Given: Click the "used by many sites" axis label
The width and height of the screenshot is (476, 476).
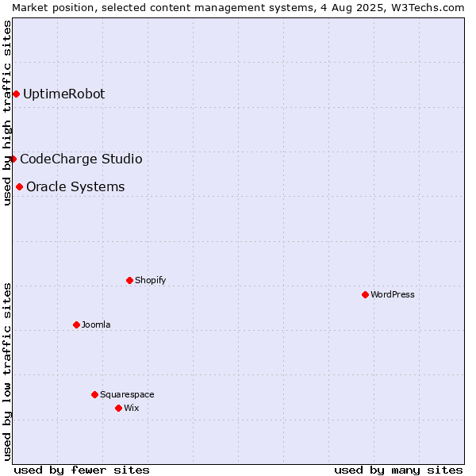Looking at the screenshot, I should 398,470.
